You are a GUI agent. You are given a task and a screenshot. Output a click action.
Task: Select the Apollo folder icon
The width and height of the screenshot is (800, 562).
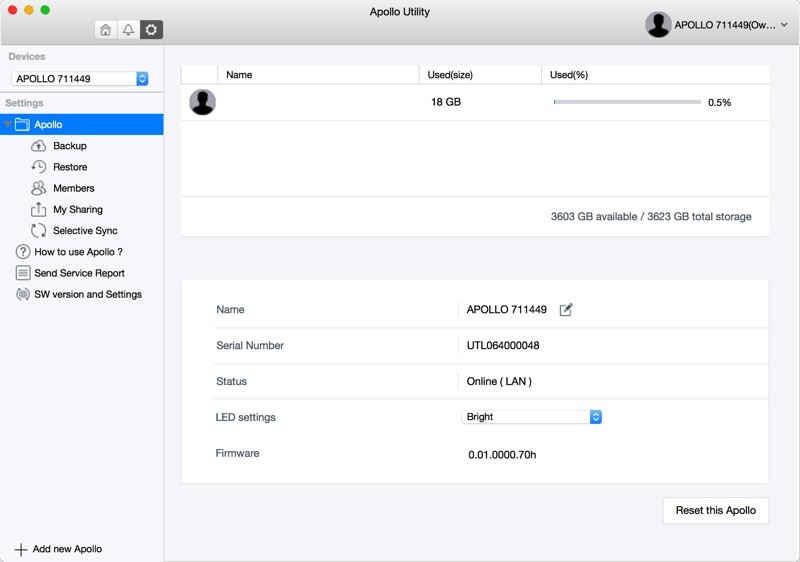tap(22, 124)
